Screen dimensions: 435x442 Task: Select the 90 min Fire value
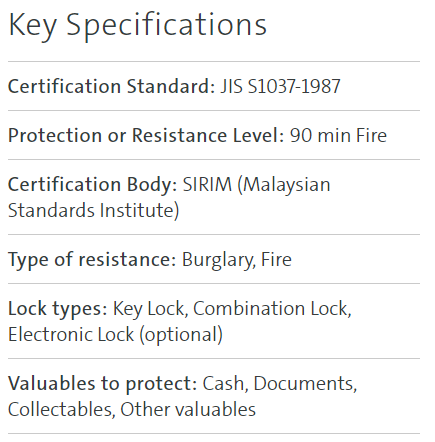click(x=338, y=135)
